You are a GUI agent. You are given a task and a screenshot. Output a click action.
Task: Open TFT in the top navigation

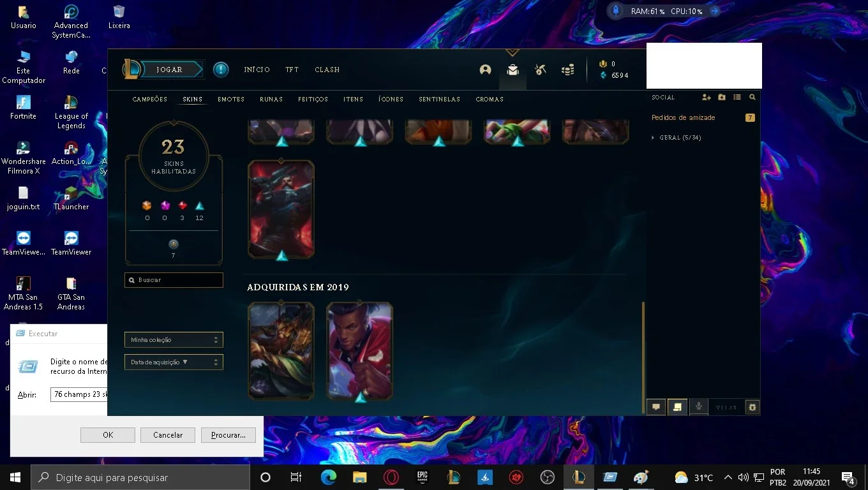(x=292, y=70)
